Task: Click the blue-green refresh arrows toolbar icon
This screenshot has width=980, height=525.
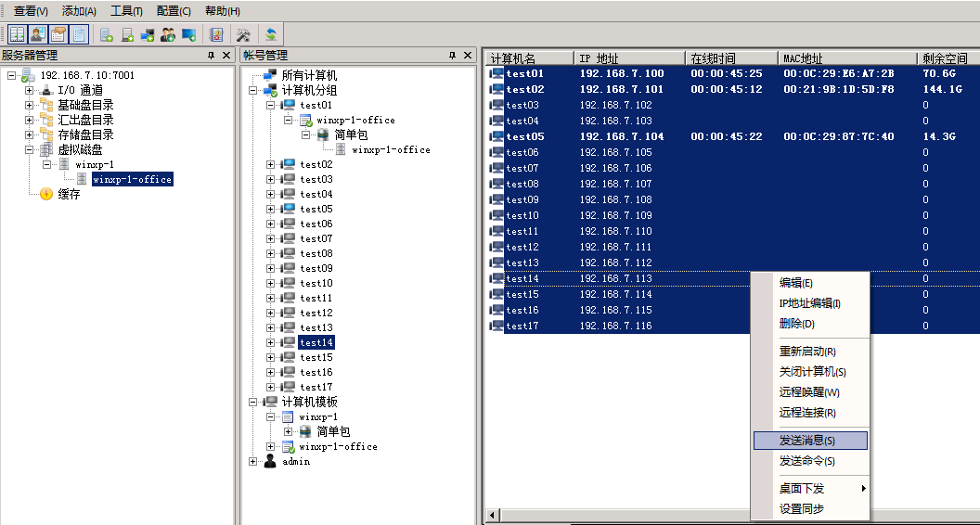Action: point(271,35)
